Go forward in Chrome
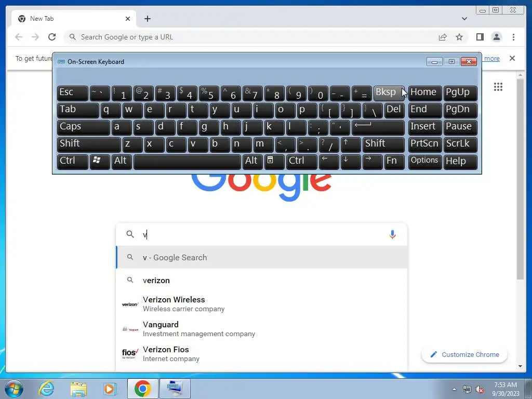 point(35,37)
